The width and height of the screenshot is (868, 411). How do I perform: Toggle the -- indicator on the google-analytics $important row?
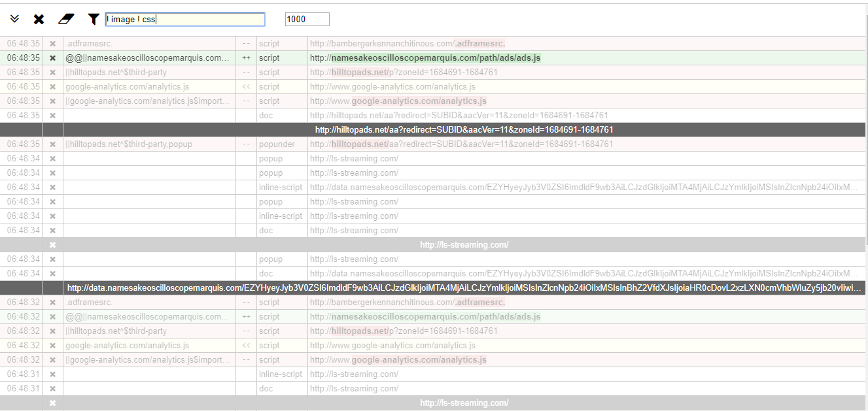pyautogui.click(x=245, y=101)
